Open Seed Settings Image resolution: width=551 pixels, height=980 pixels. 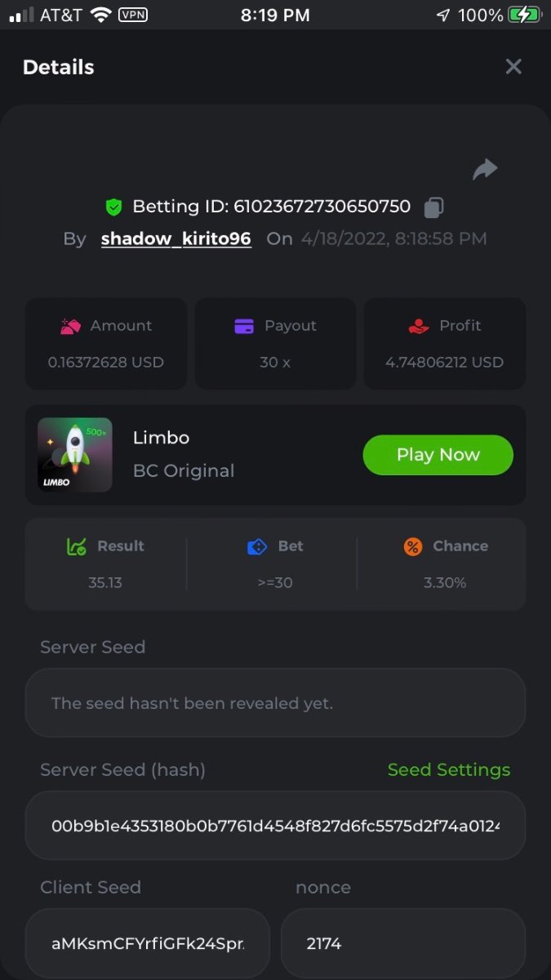point(448,769)
